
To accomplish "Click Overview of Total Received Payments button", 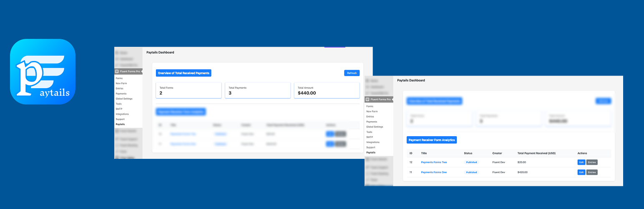I will (x=184, y=73).
